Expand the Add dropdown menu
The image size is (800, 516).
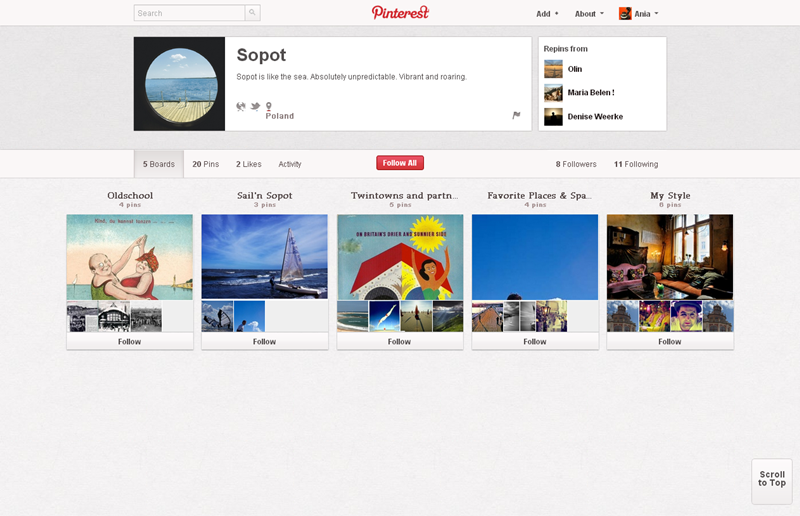pyautogui.click(x=547, y=14)
